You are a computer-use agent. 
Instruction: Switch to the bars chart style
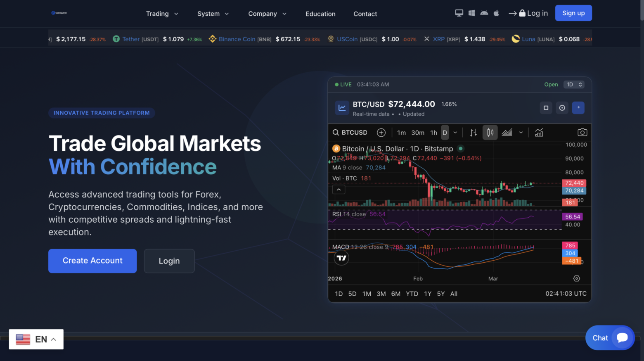click(x=473, y=133)
